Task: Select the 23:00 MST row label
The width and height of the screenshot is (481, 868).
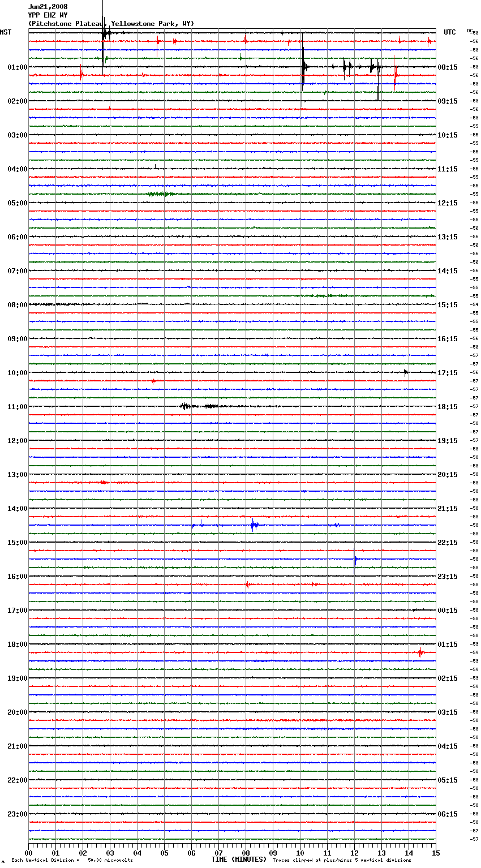Action: [18, 814]
